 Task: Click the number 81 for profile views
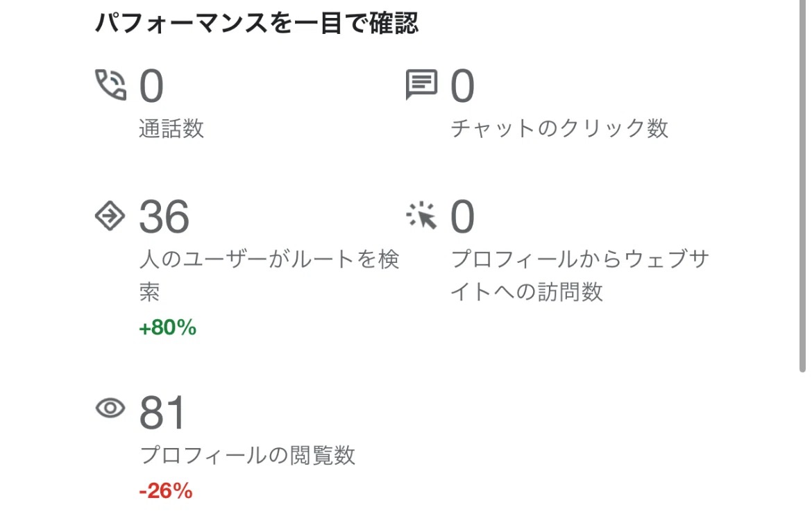pos(162,413)
